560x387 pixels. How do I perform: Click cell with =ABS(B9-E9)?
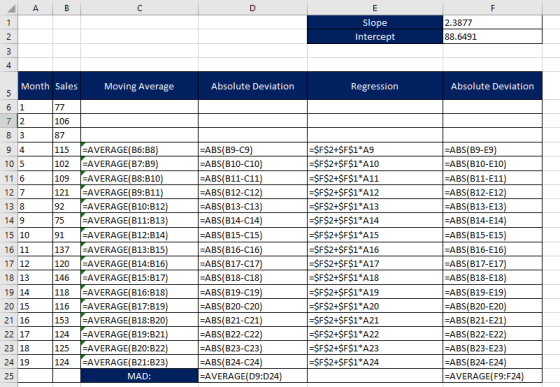pyautogui.click(x=492, y=150)
